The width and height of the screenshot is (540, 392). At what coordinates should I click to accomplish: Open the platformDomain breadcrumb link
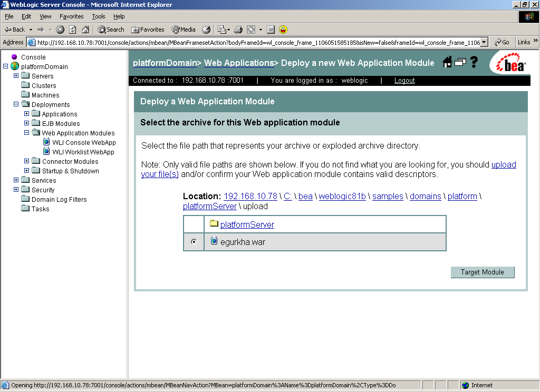pos(165,63)
